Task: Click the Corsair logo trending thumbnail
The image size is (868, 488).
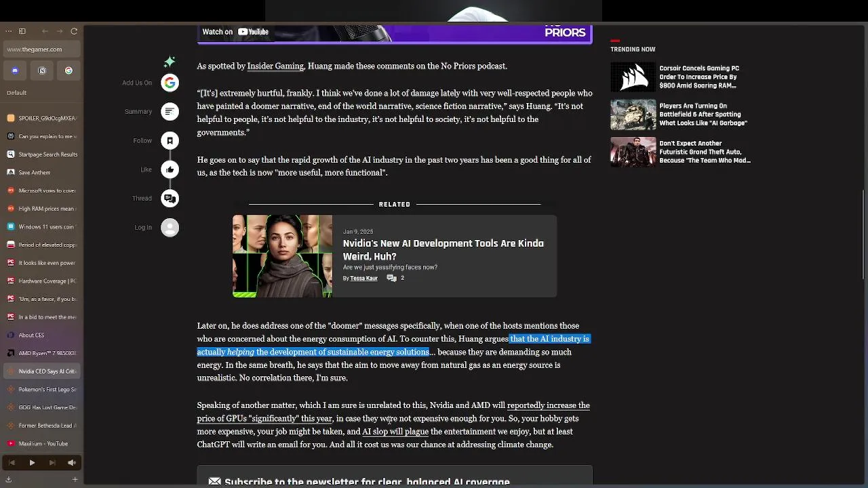Action: tap(633, 77)
